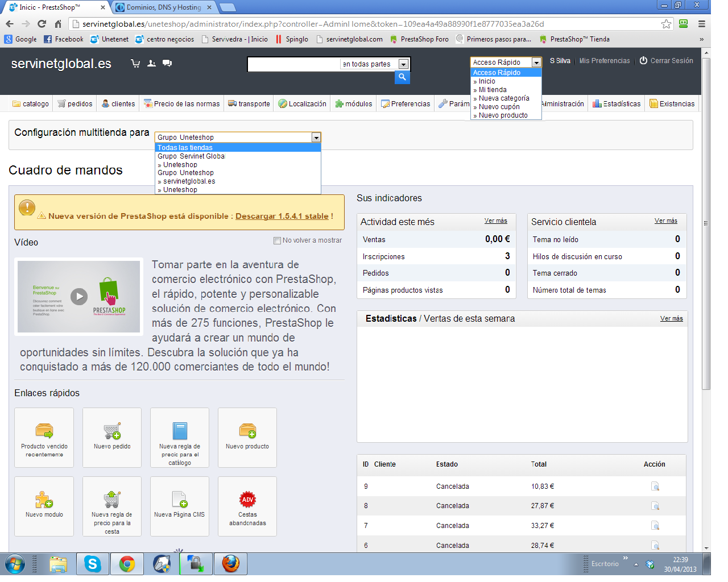Click the Cestas abandonadas ADV tile

click(x=247, y=506)
